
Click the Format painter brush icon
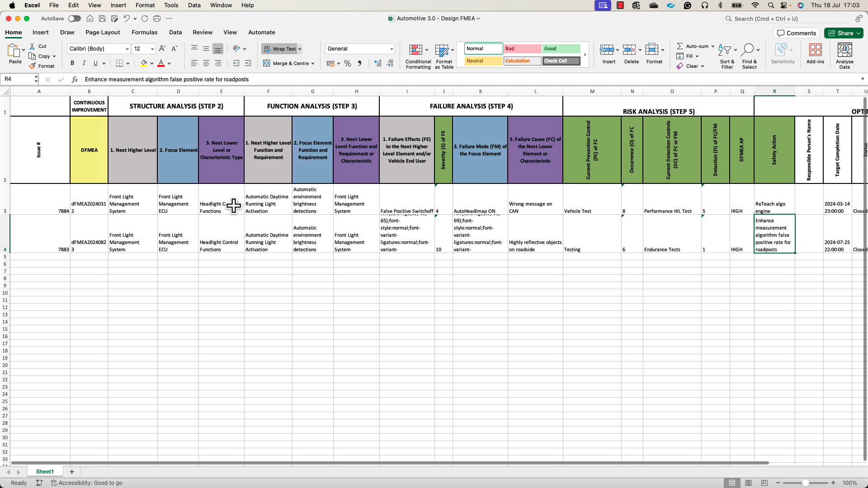click(x=32, y=66)
